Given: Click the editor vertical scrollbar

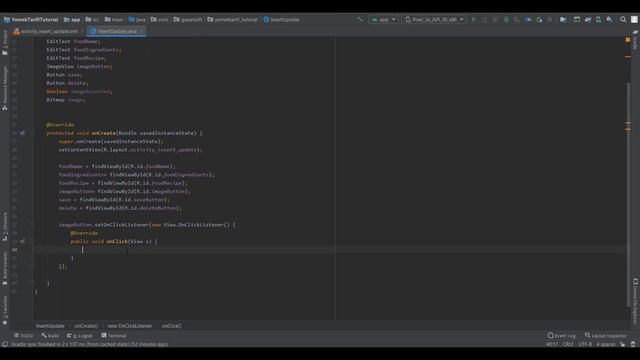Looking at the screenshot, I should 628,194.
